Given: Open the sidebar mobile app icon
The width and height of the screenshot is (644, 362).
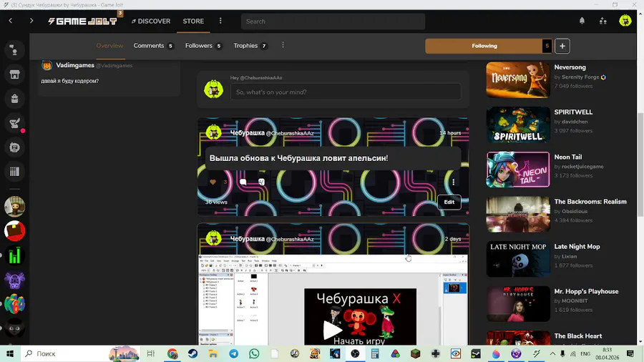Looking at the screenshot, I should tap(14, 147).
